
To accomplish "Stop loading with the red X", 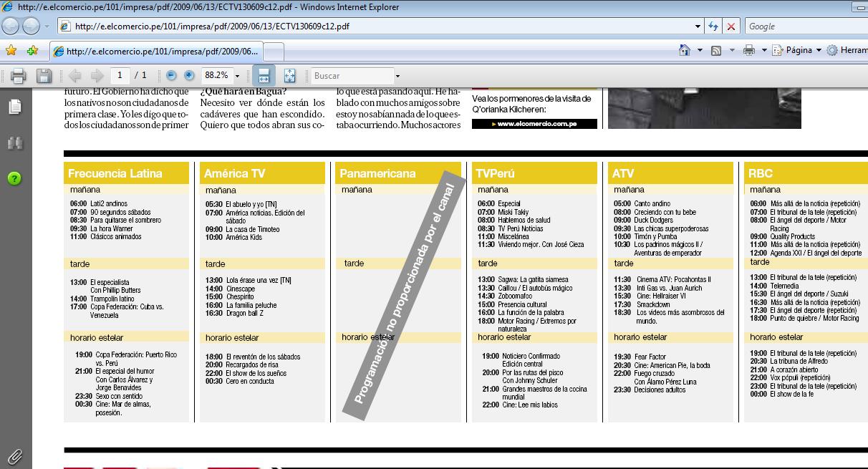I will point(730,26).
